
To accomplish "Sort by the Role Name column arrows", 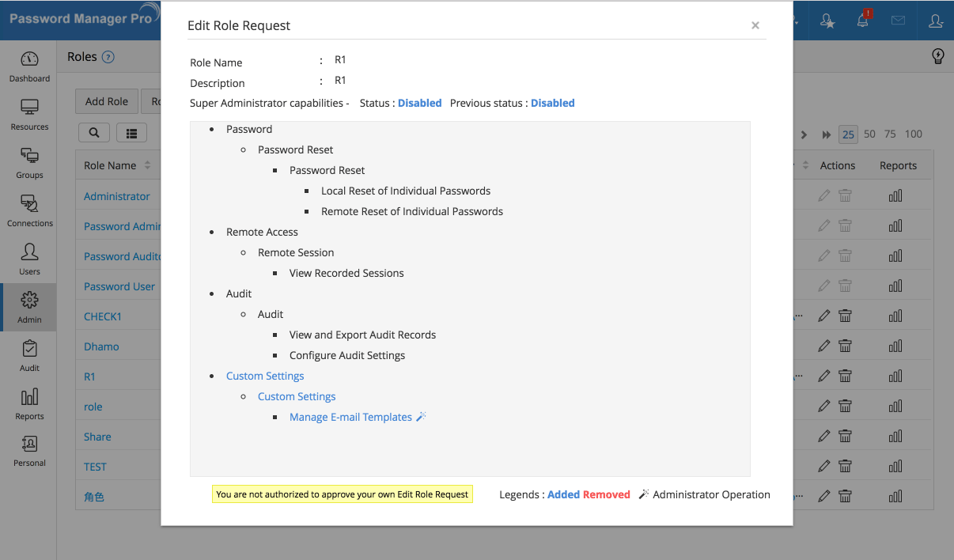I will point(146,165).
